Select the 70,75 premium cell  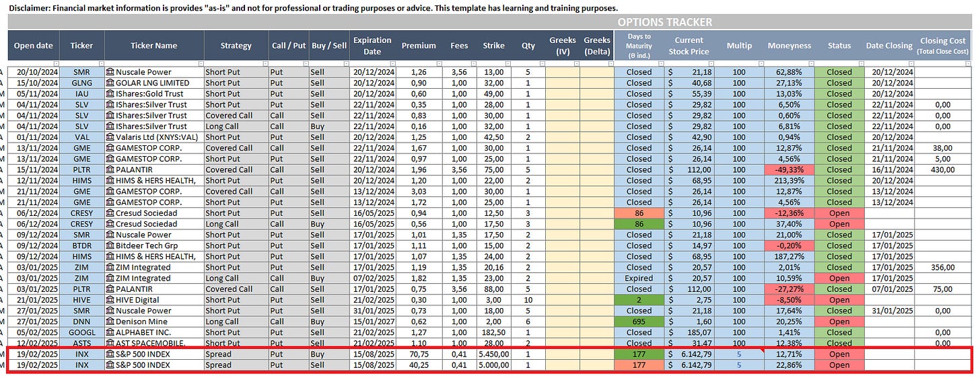[x=419, y=354]
